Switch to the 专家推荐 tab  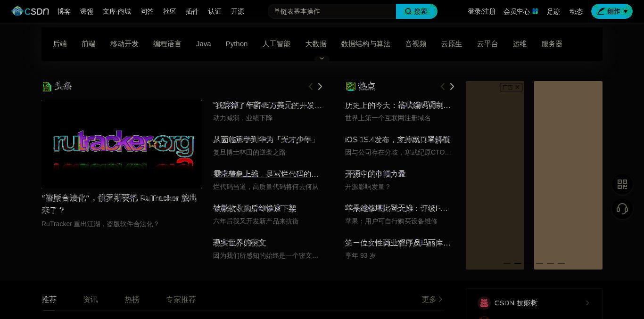tap(181, 299)
